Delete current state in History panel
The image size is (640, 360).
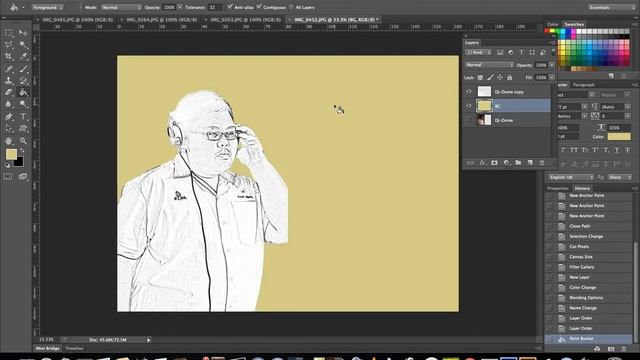click(x=624, y=349)
